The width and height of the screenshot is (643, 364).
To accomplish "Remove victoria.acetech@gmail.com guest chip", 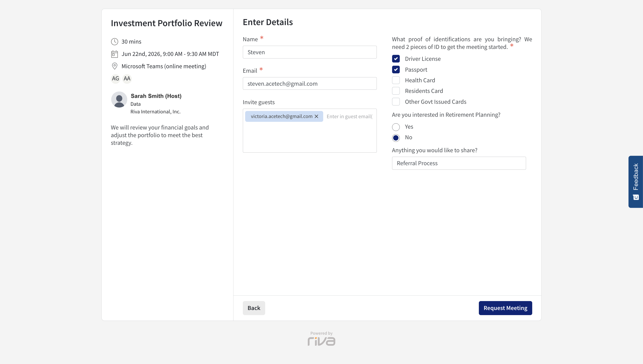I will point(316,117).
